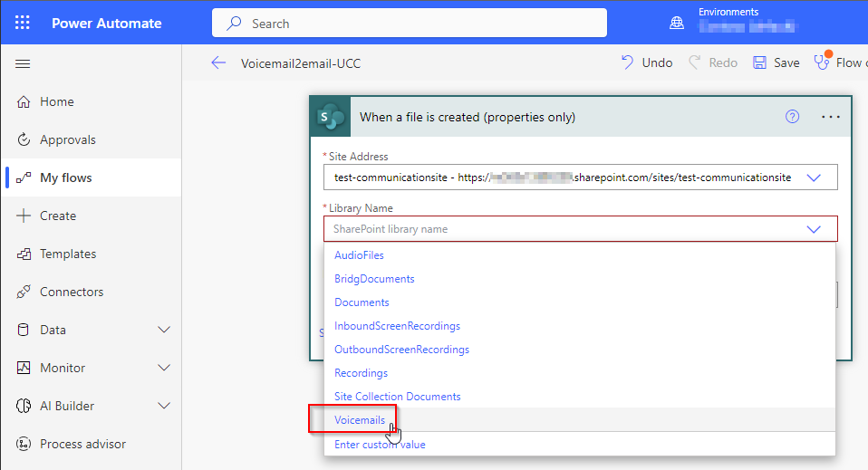Open the trigger help question mark
The image size is (868, 470).
[x=792, y=117]
